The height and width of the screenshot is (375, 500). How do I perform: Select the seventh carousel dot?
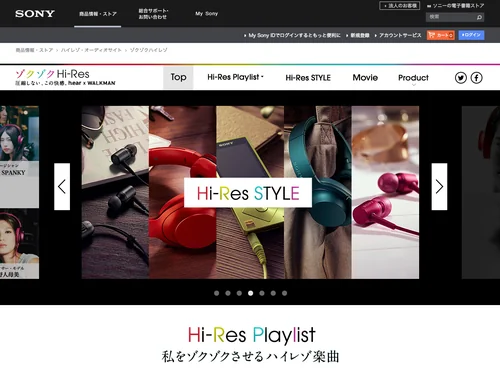tap(284, 293)
